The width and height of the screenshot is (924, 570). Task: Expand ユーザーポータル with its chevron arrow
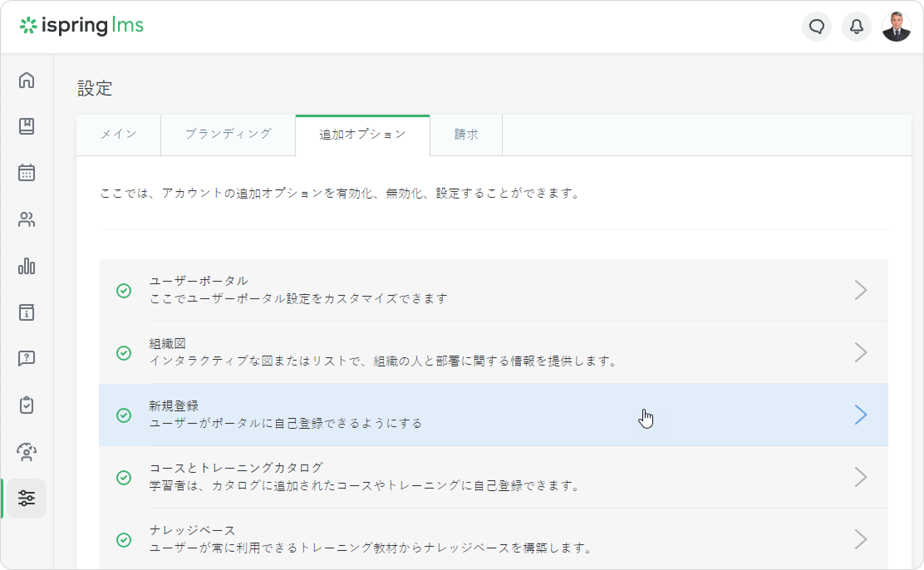tap(861, 290)
